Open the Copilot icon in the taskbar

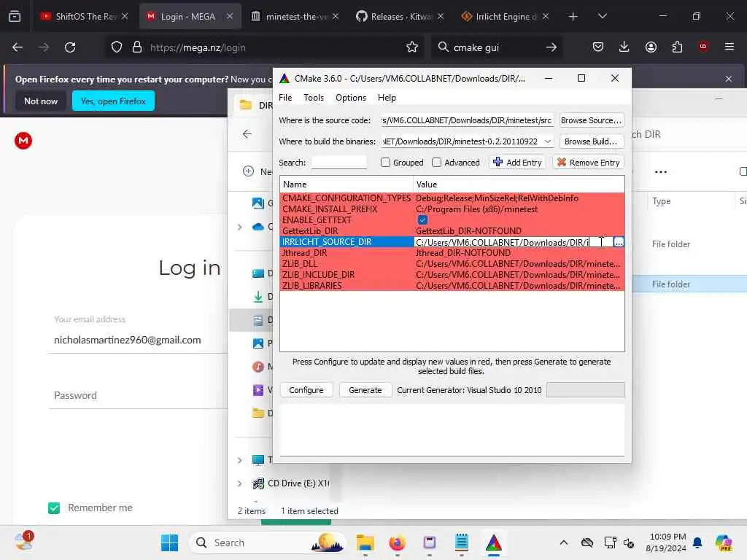[724, 542]
